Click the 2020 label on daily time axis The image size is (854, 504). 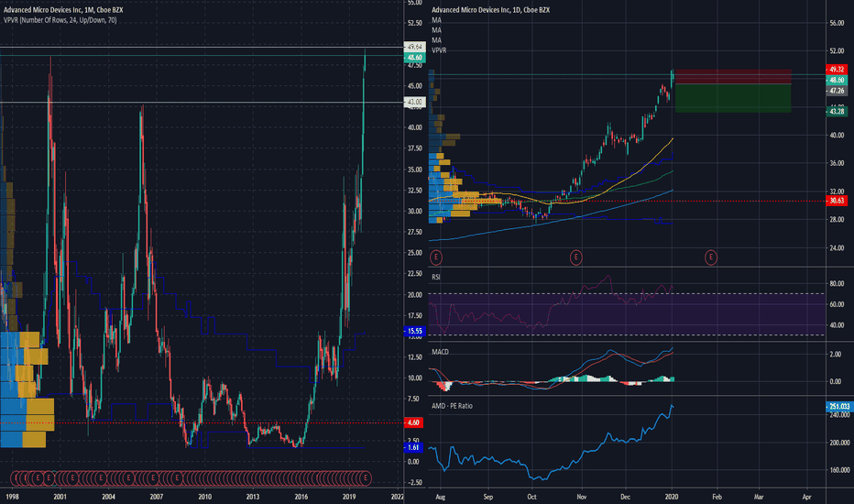pos(672,497)
